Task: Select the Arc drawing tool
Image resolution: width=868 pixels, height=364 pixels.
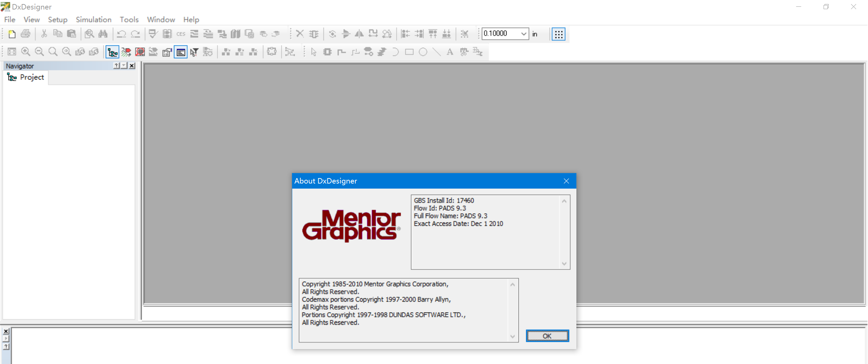Action: 395,52
